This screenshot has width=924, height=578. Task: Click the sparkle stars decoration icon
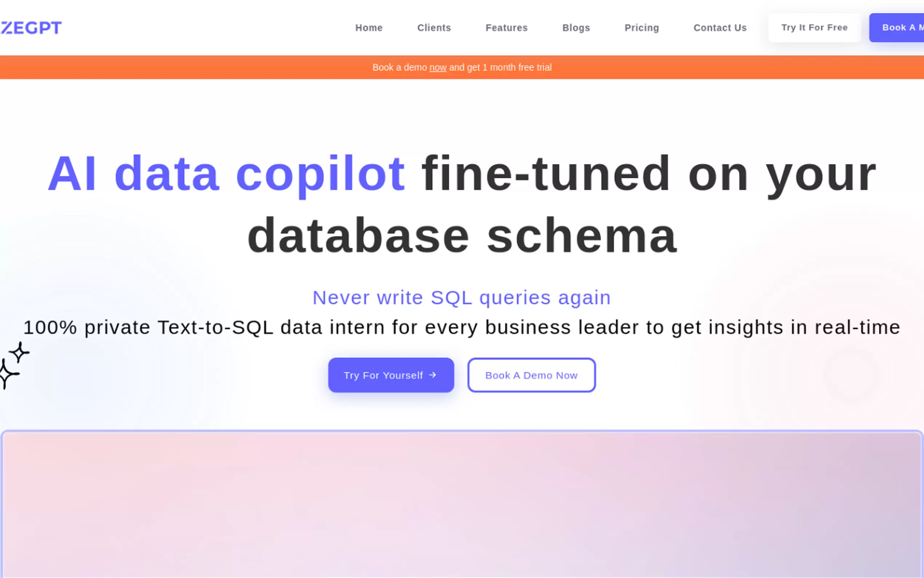click(13, 365)
